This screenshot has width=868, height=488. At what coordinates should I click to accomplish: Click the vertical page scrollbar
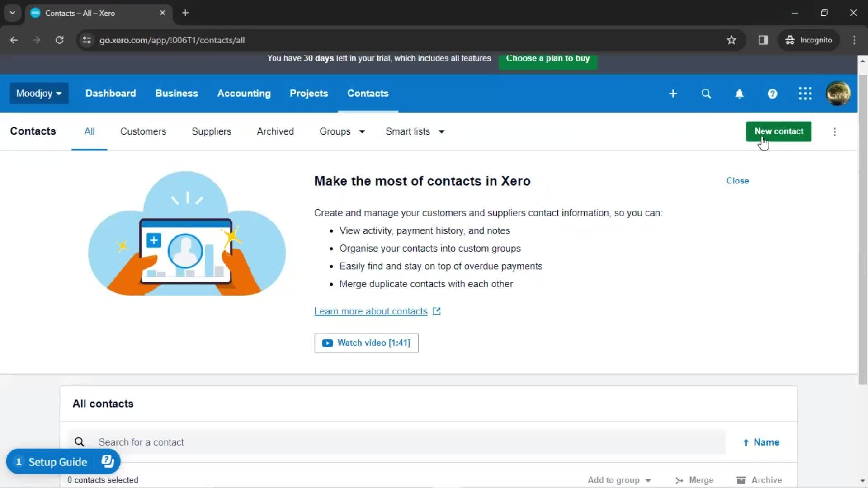pos(863,229)
